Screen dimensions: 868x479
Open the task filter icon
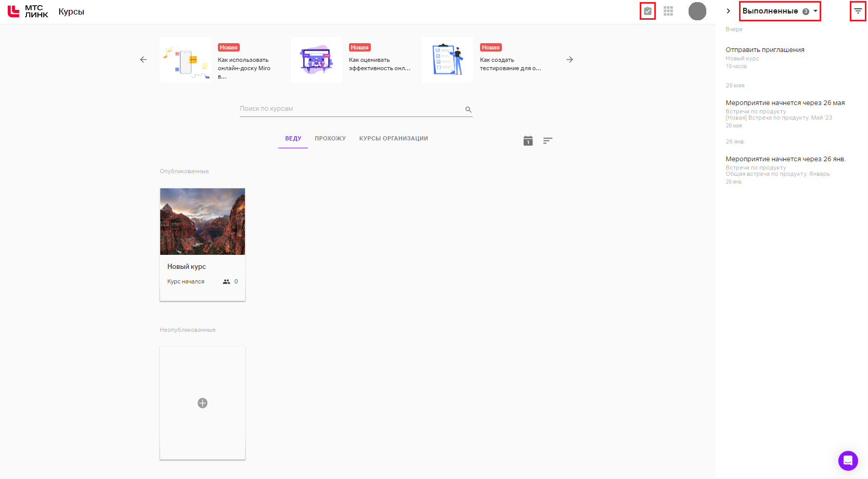(858, 11)
